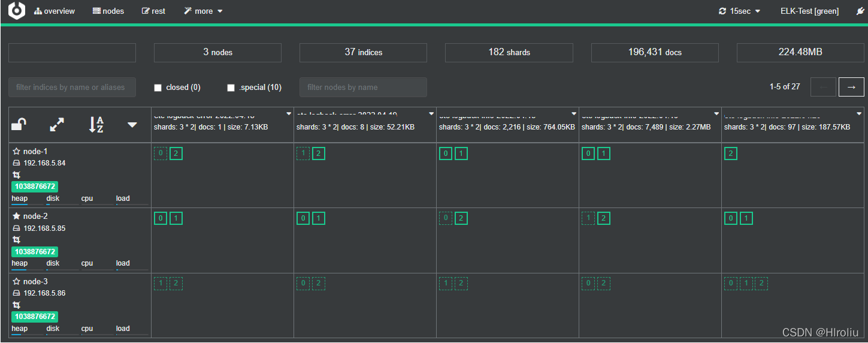Click the star icon for node-3
This screenshot has width=868, height=343.
(16, 282)
